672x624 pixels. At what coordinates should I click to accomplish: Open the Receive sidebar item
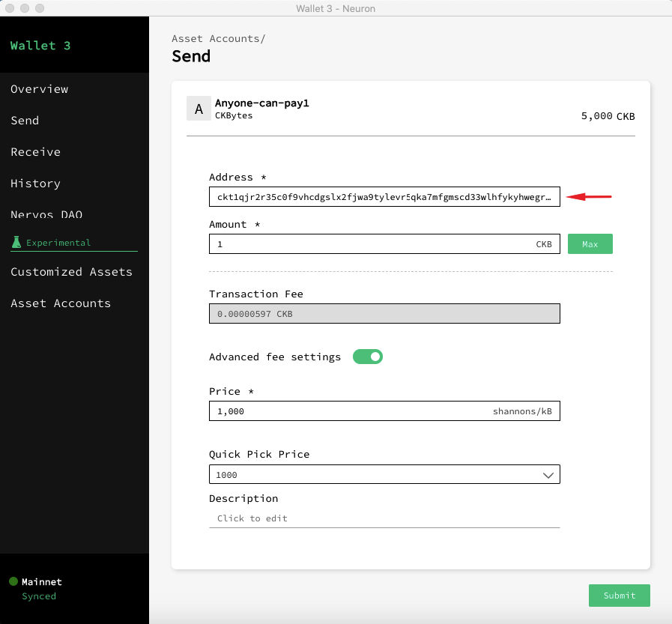point(35,152)
